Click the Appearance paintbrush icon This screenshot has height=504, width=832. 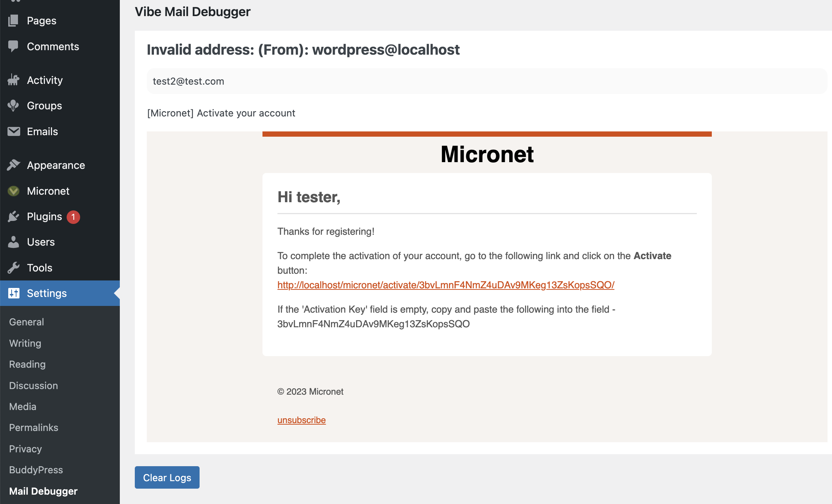(x=13, y=165)
